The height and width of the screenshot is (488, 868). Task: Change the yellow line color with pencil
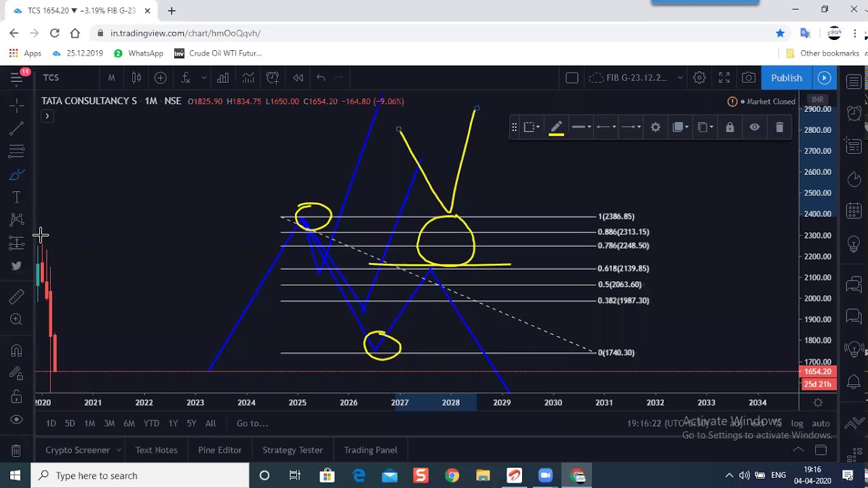coord(556,127)
